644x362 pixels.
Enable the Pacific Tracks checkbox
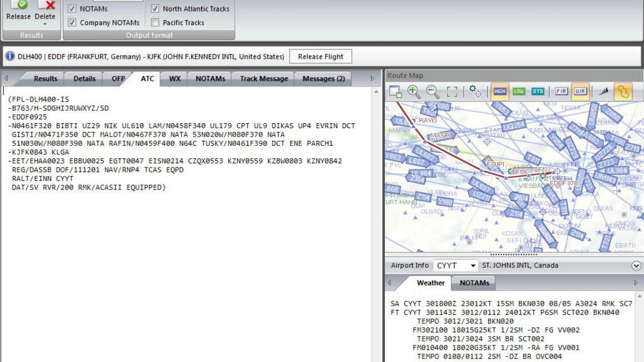point(155,22)
